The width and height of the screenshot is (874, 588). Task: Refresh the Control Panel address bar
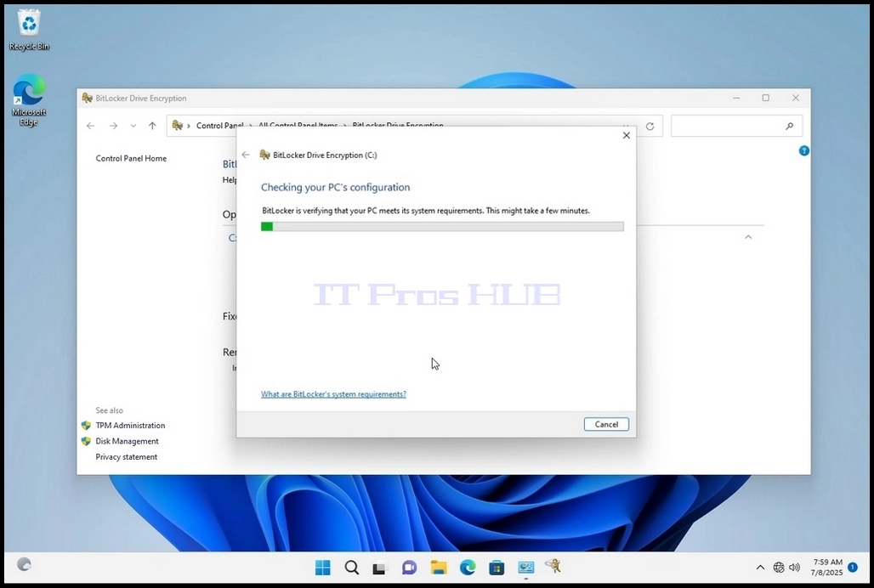tap(650, 127)
